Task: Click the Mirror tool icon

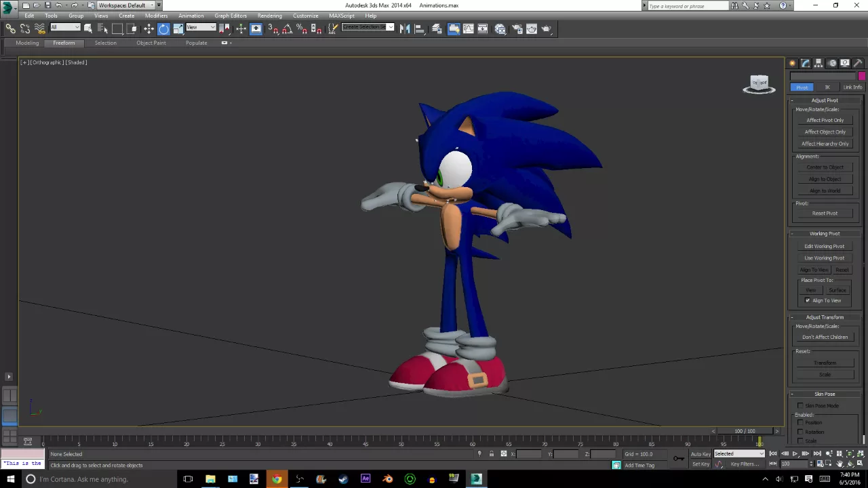Action: point(405,28)
